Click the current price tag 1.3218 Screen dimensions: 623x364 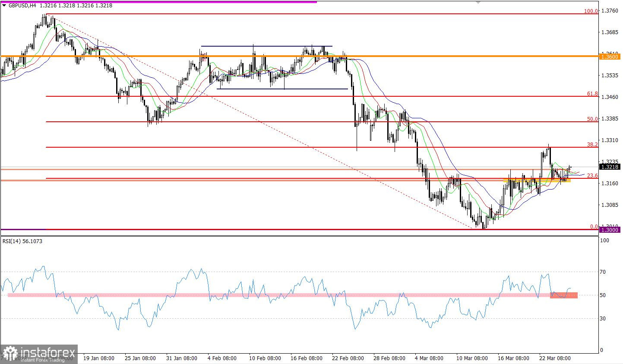pyautogui.click(x=610, y=167)
